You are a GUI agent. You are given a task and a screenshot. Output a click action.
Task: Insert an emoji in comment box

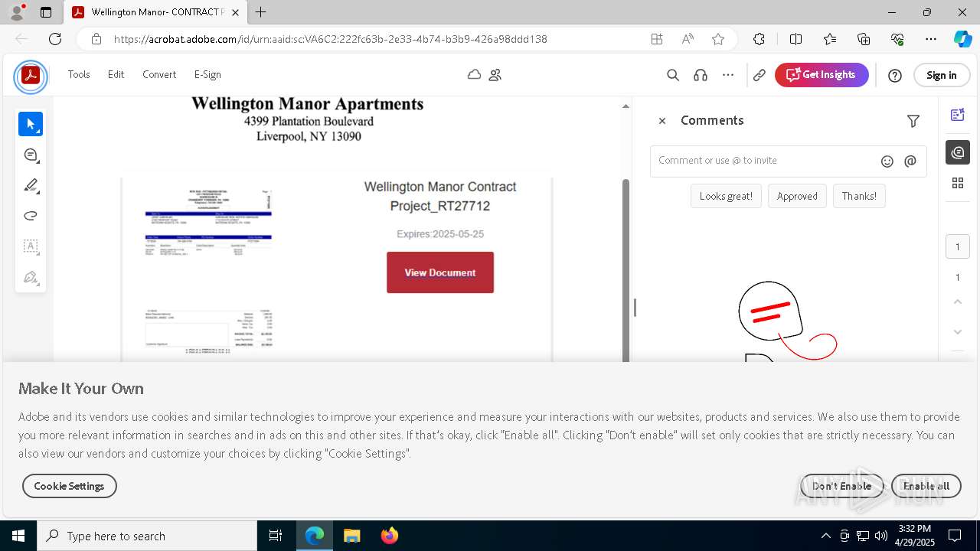pyautogui.click(x=887, y=161)
